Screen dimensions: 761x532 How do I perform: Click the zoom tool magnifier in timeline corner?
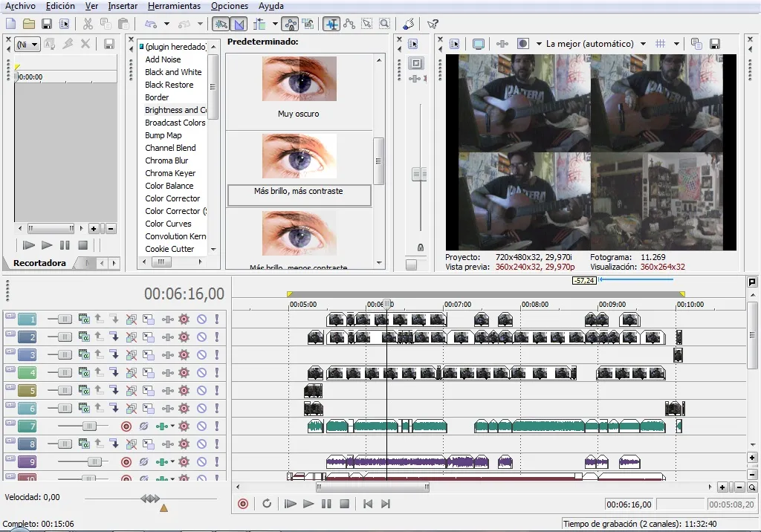point(752,487)
